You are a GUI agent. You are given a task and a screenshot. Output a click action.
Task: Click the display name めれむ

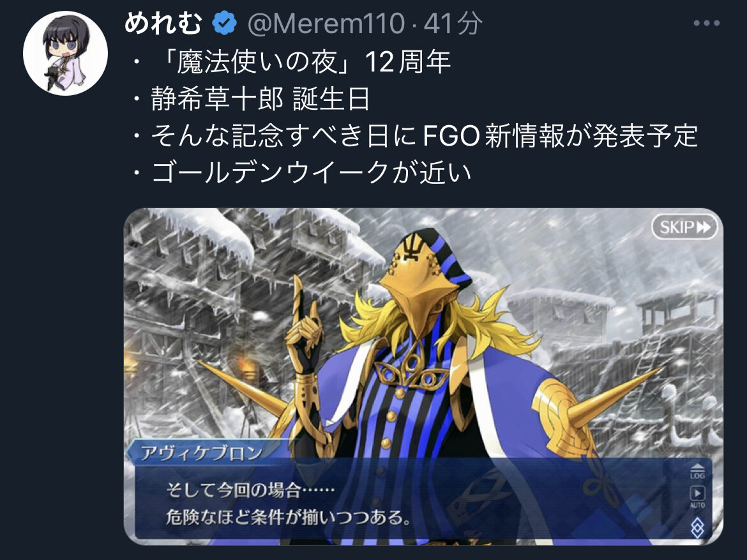point(163,23)
